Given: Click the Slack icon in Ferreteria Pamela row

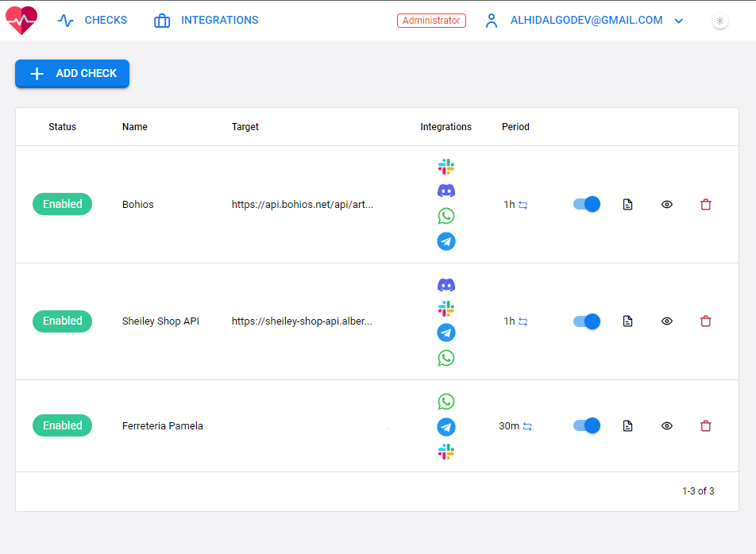Looking at the screenshot, I should 446,452.
